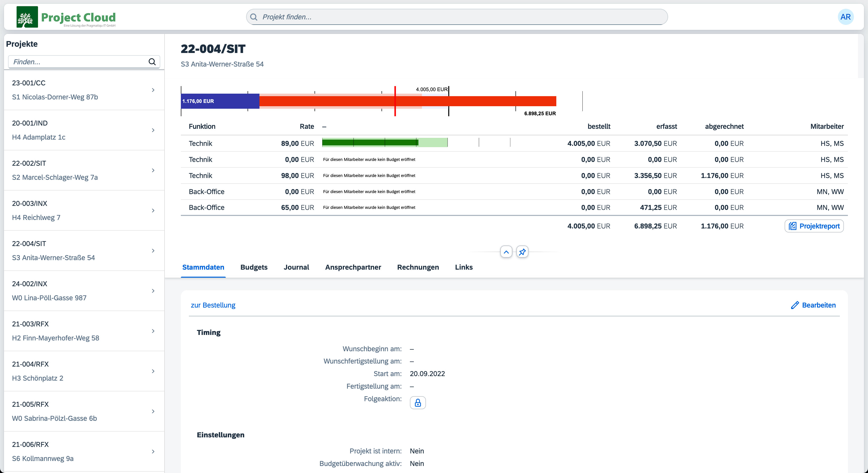Click the Project Cloud tree logo

click(27, 17)
